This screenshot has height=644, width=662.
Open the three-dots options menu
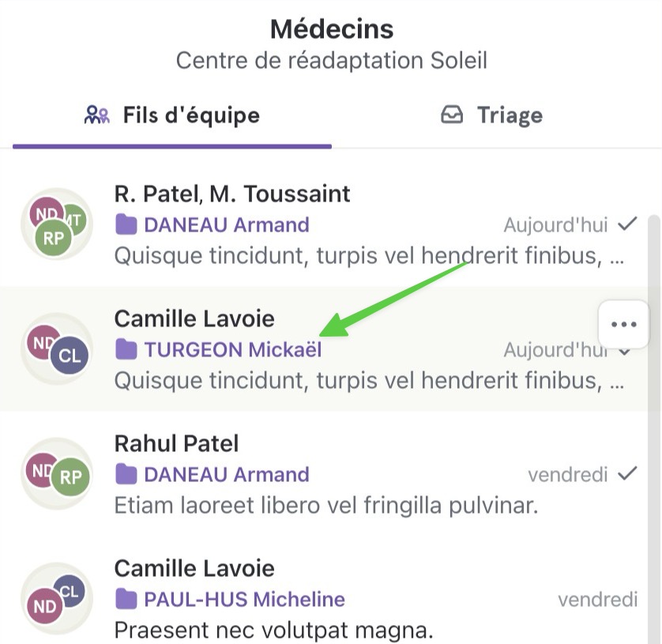623,324
